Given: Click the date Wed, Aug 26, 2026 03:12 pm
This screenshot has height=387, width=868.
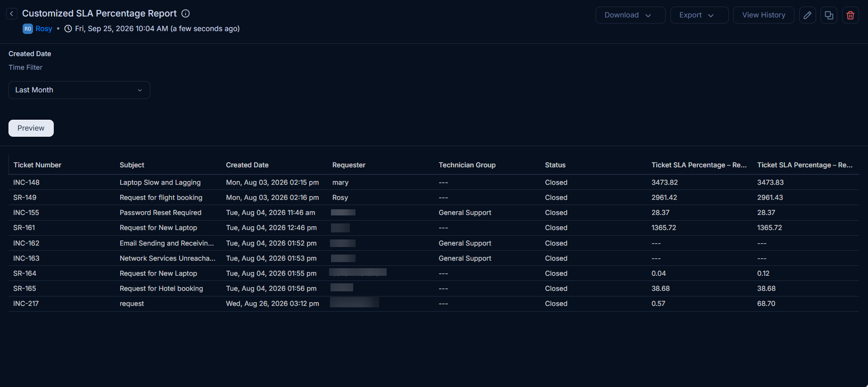Looking at the screenshot, I should pos(273,304).
